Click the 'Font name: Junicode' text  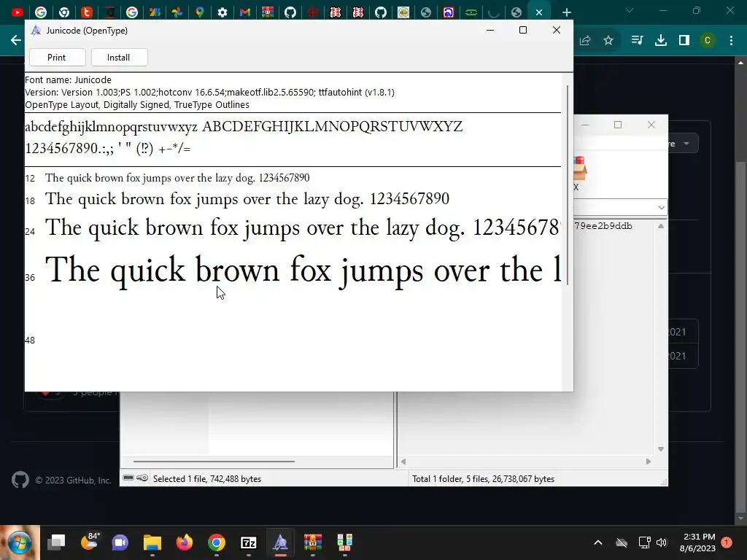68,80
